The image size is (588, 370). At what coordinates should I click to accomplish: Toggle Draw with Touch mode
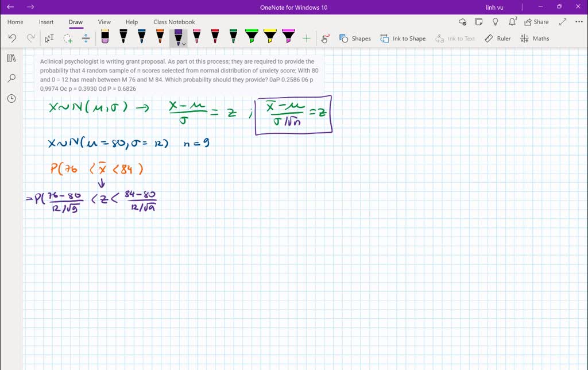pos(325,38)
